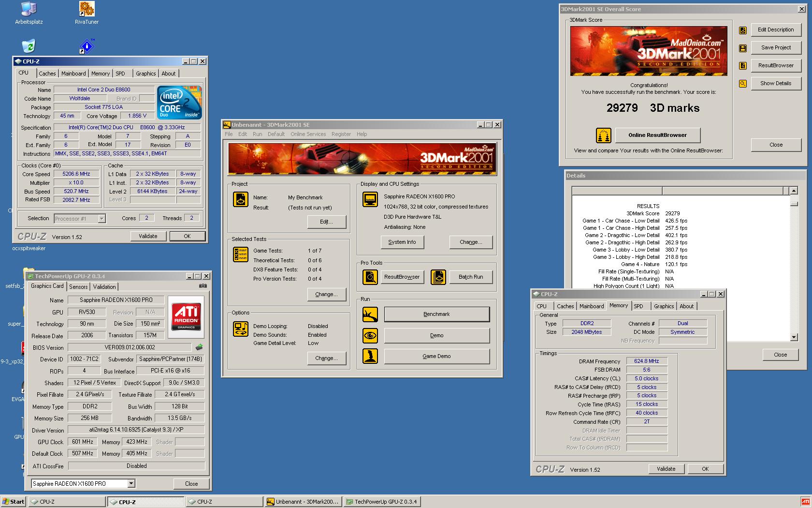Open the Processor selection dropdown in CPU-Z
812x508 pixels.
coord(101,219)
